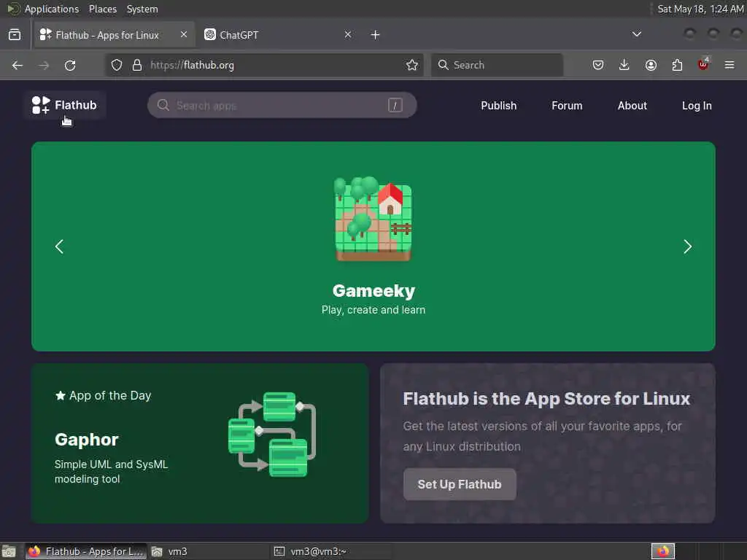Open tracking protection shield icon
The height and width of the screenshot is (560, 747).
(117, 65)
